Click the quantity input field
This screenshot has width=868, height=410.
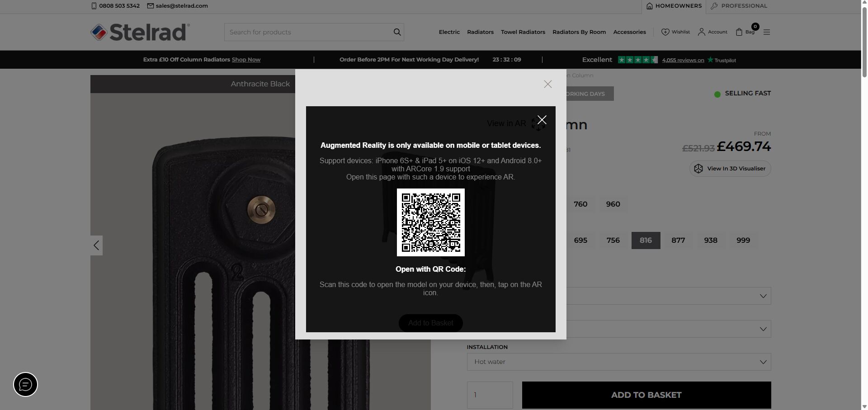pyautogui.click(x=490, y=395)
